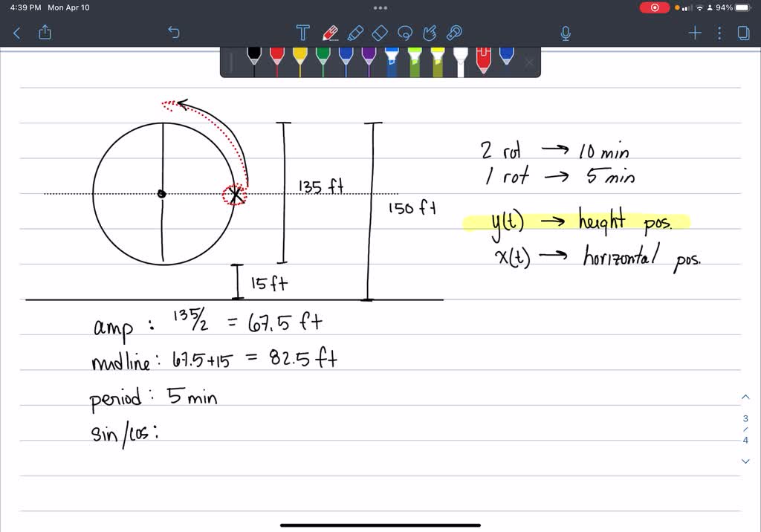761x532 pixels.
Task: Select the Lasso selection tool
Action: point(405,33)
